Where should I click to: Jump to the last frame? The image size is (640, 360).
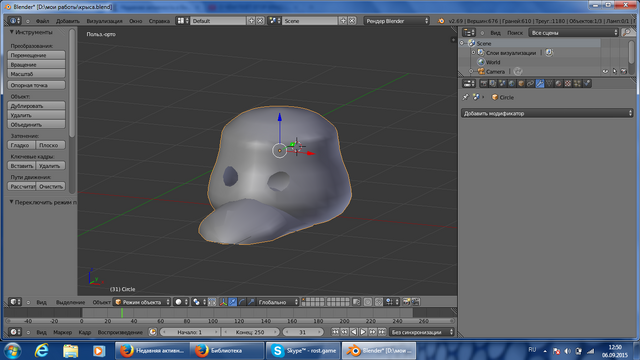click(382, 332)
